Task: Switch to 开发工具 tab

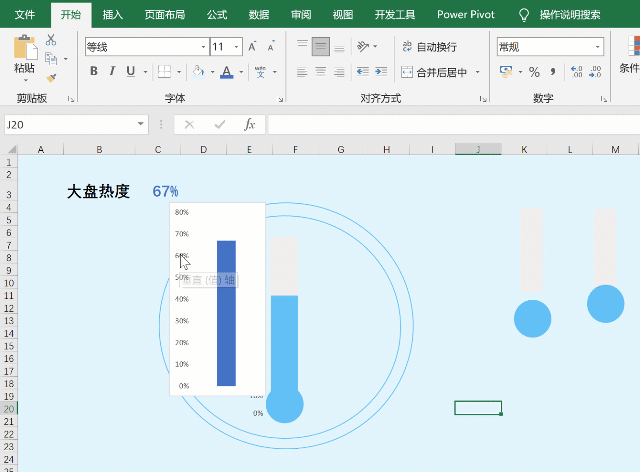Action: coord(395,15)
